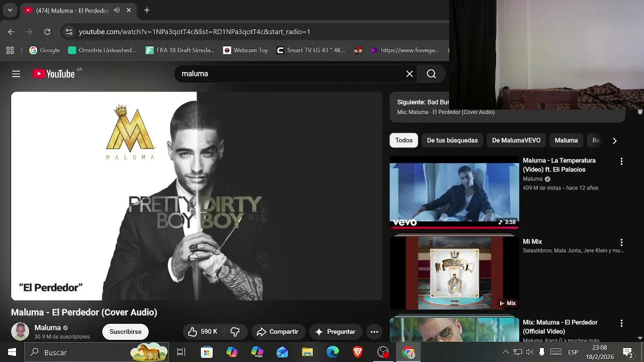Play the Mi Mix playlist thumbnail
Screen dimensions: 644x362
[x=454, y=274]
